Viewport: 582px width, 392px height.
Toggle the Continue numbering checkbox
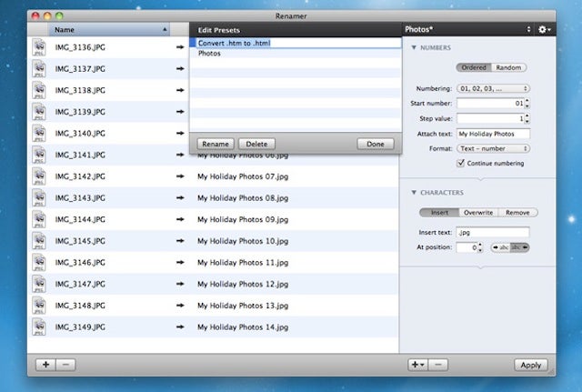click(x=461, y=163)
